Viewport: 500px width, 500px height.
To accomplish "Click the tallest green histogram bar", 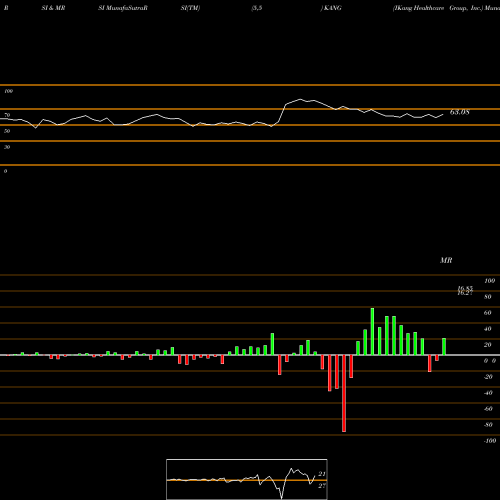I will 372,331.
